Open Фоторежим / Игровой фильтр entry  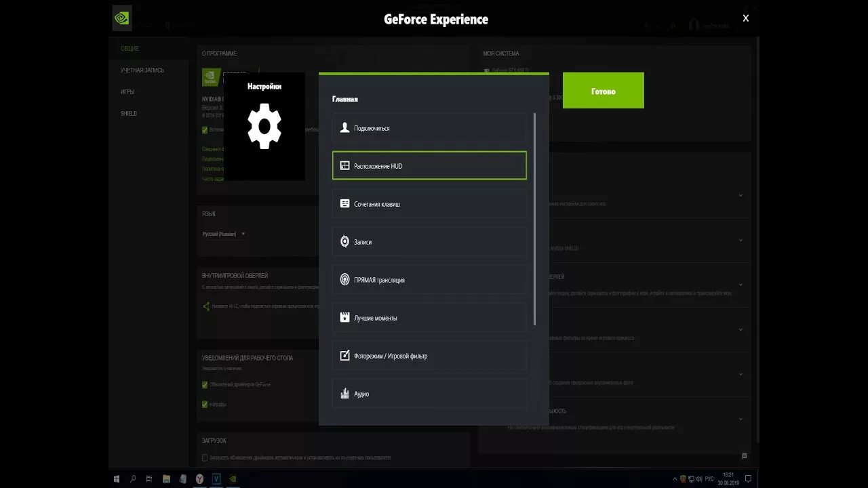(x=429, y=355)
